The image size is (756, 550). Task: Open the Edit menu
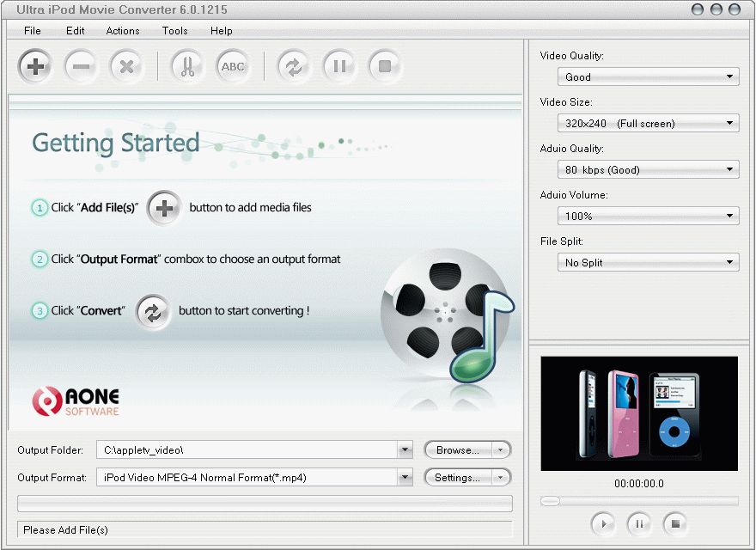(x=76, y=31)
